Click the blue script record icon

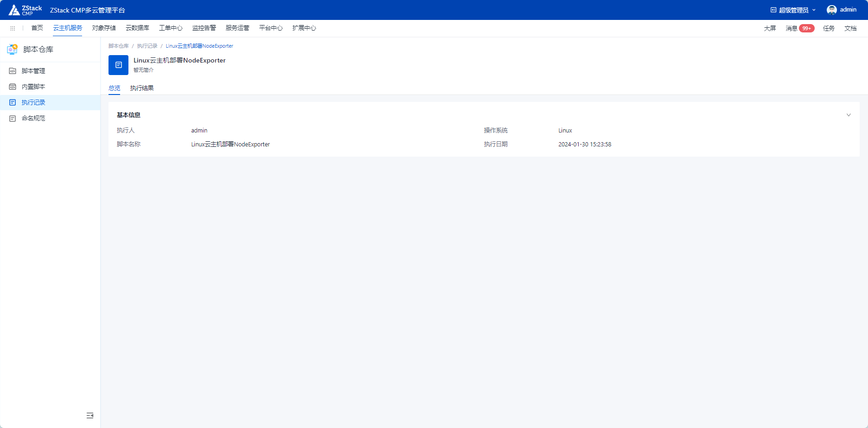click(118, 65)
